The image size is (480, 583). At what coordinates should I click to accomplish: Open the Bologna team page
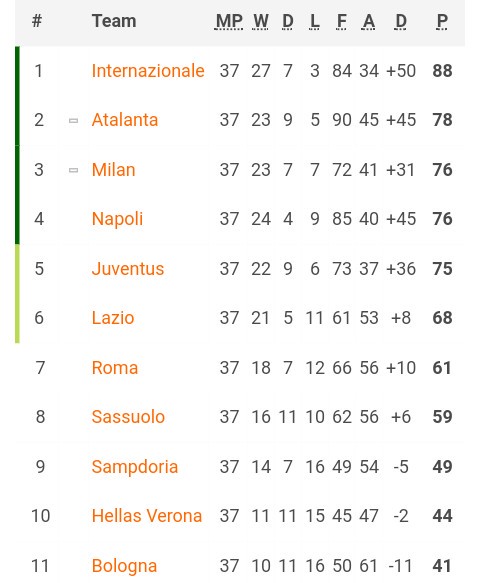click(124, 566)
